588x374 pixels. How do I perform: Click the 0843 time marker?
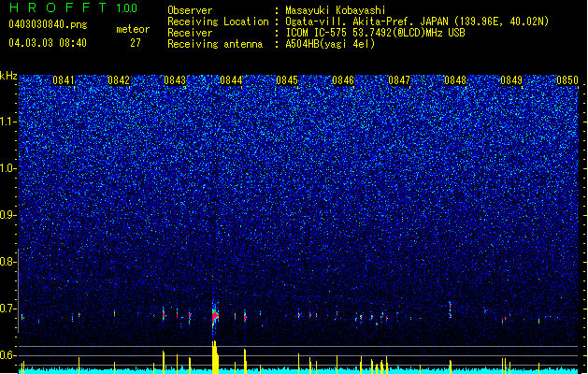(175, 80)
